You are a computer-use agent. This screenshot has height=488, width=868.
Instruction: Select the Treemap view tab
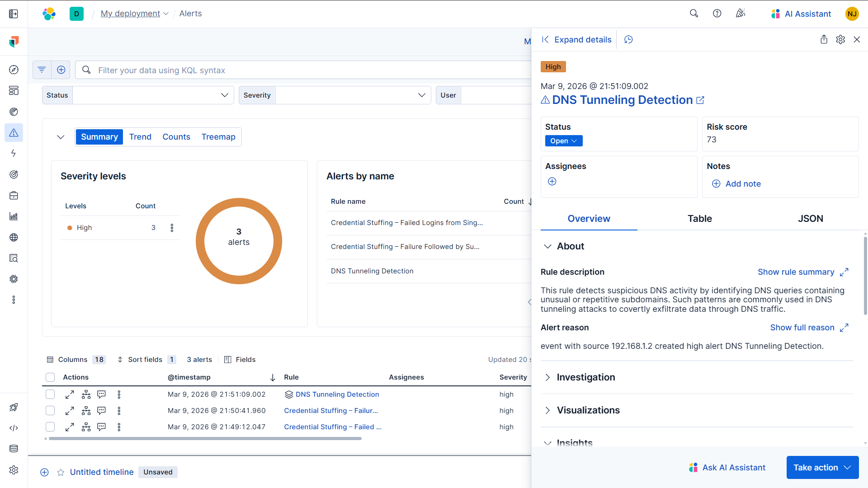click(x=218, y=137)
